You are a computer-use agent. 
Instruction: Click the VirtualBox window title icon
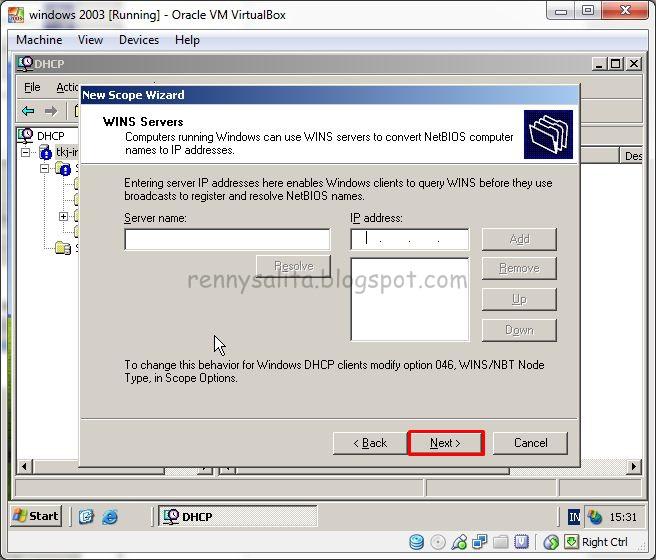(x=16, y=15)
